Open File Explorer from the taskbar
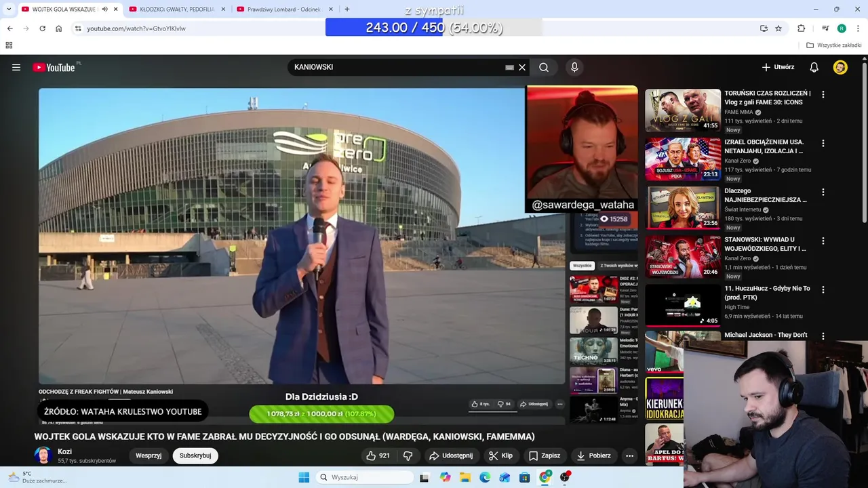Screen dimensions: 868x488 point(465,477)
